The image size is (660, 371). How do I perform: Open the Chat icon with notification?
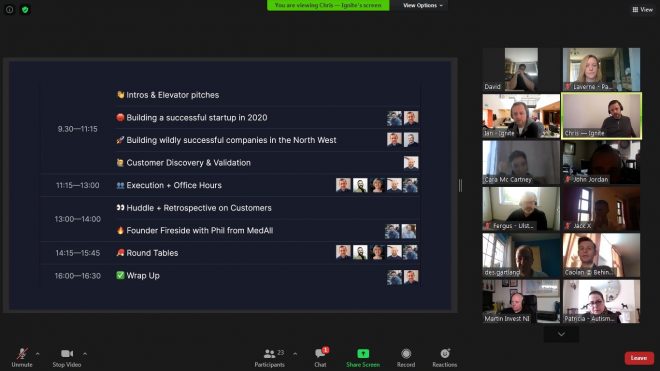point(321,353)
